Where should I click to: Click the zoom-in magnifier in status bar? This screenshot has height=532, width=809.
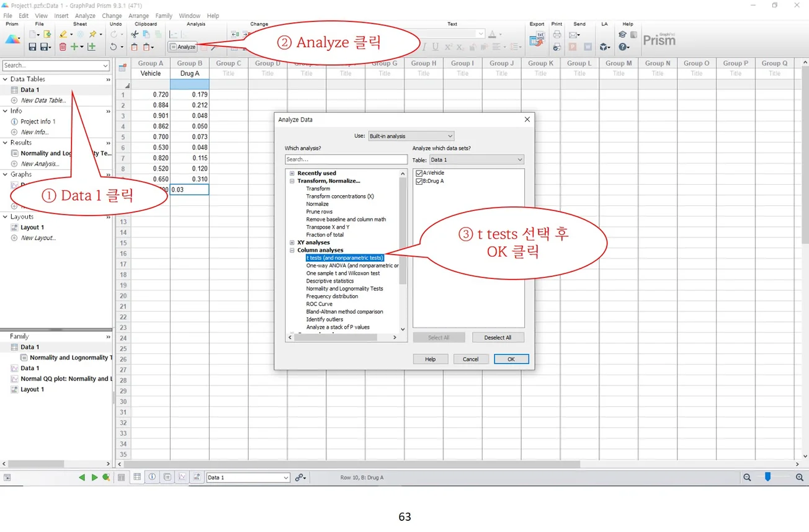pyautogui.click(x=800, y=477)
